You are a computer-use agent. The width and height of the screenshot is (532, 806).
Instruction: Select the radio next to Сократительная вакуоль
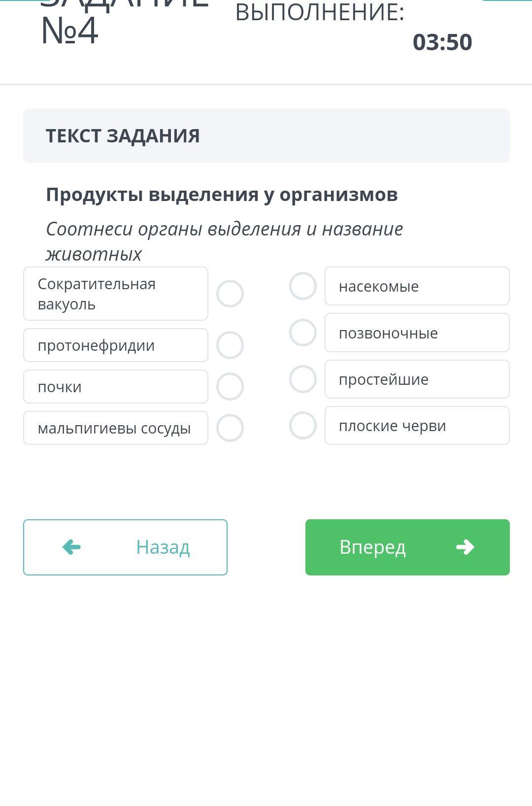230,294
